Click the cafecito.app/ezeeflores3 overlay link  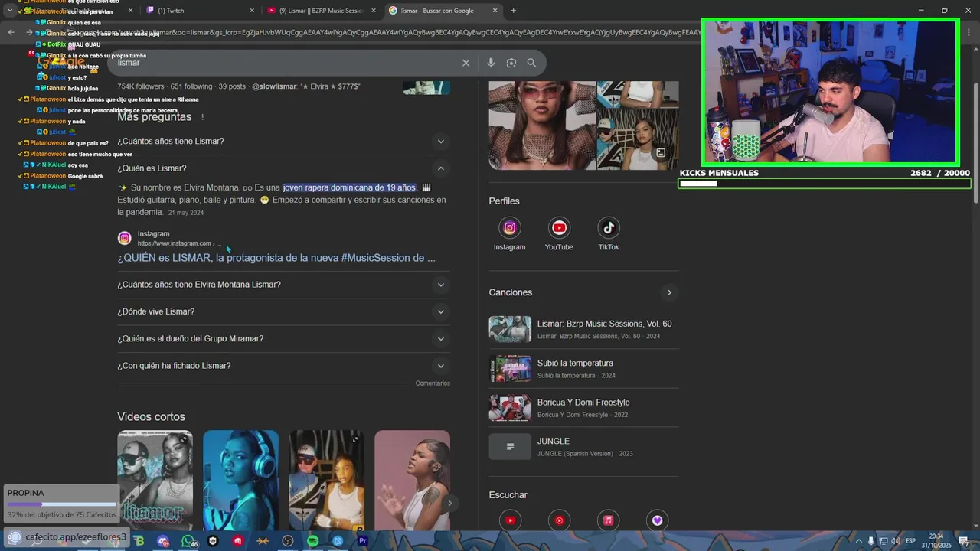coord(75,537)
